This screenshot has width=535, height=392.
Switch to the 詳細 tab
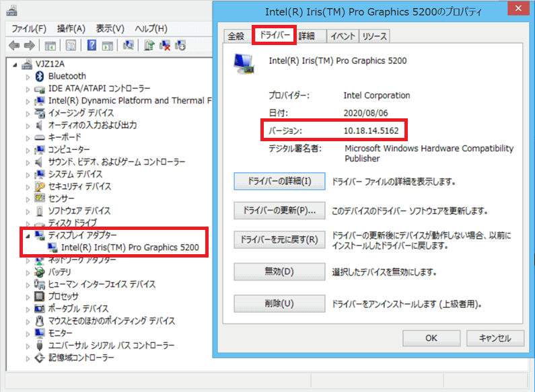[x=307, y=36]
